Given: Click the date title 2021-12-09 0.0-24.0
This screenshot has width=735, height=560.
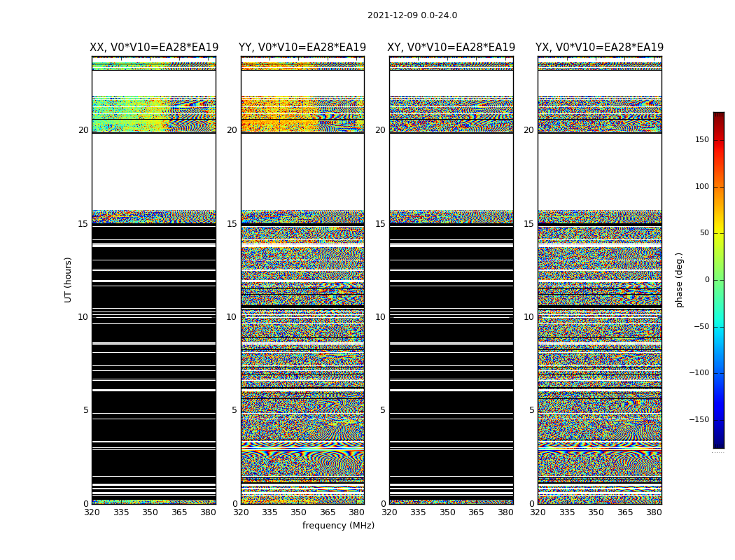Looking at the screenshot, I should tap(412, 15).
